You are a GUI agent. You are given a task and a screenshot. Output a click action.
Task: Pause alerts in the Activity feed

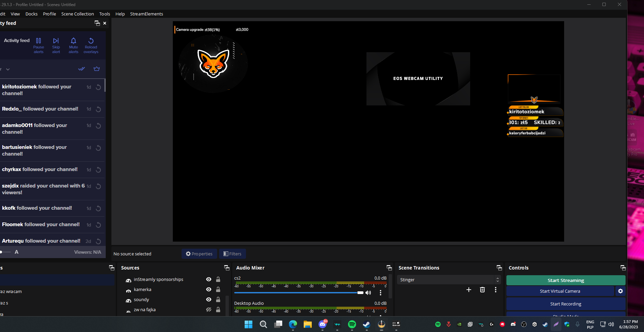click(x=39, y=45)
